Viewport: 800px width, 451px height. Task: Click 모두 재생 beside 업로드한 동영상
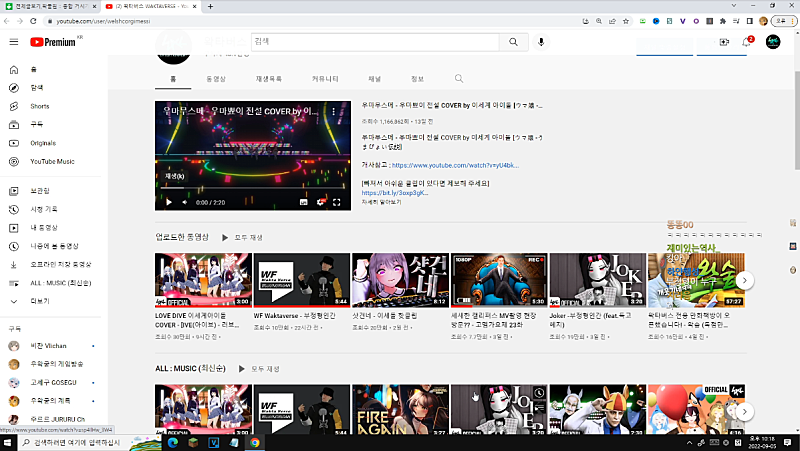[x=243, y=237]
